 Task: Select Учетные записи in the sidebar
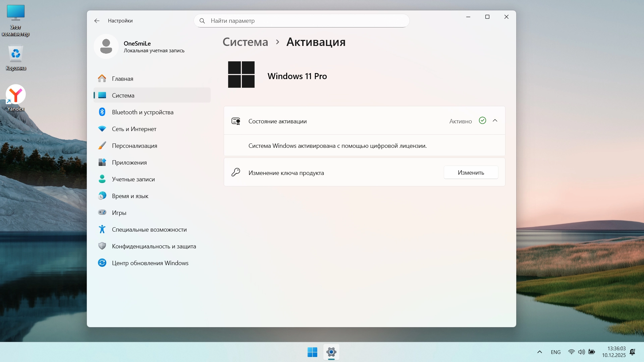pyautogui.click(x=133, y=179)
